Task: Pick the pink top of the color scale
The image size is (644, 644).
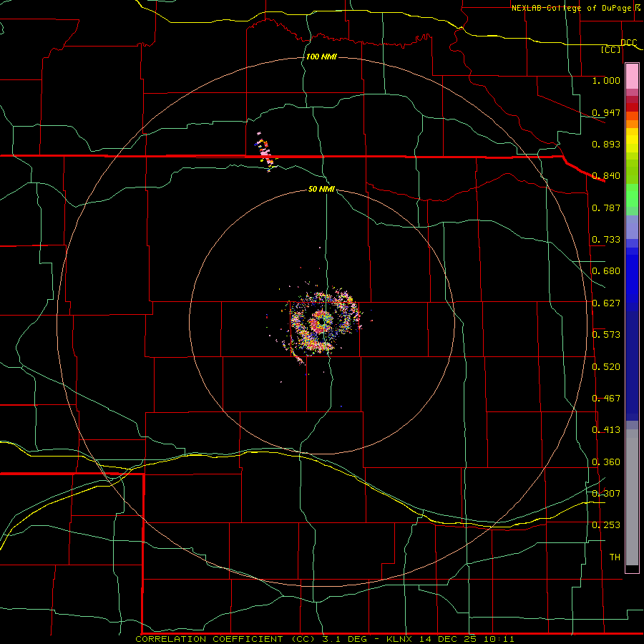Action: (x=632, y=77)
